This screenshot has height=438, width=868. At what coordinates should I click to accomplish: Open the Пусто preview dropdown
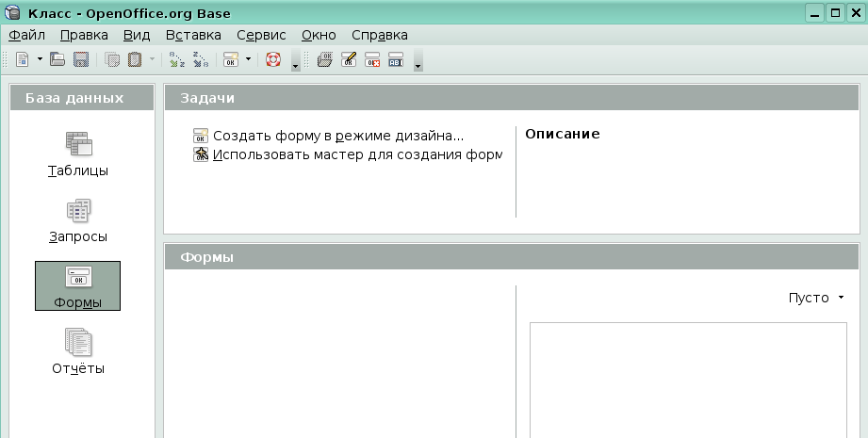(816, 298)
